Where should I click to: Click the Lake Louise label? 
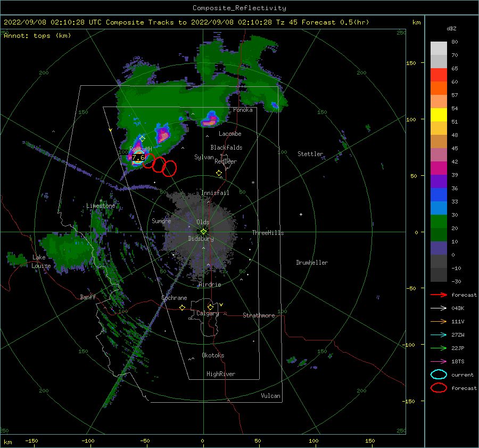point(41,262)
